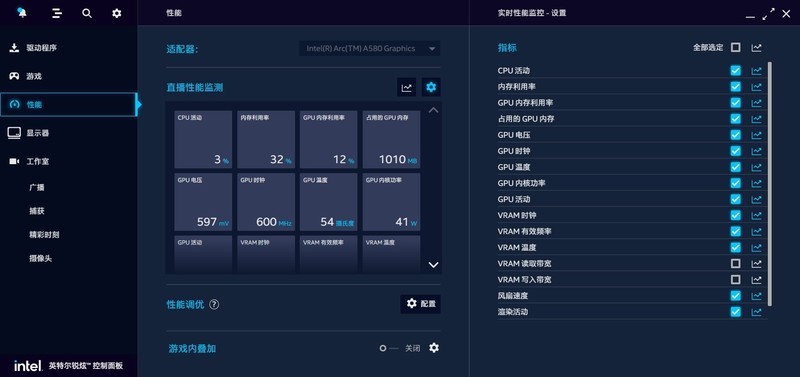Toggle the 游戏内叠加 switch
Viewport: 800px width, 377px height.
[x=389, y=348]
